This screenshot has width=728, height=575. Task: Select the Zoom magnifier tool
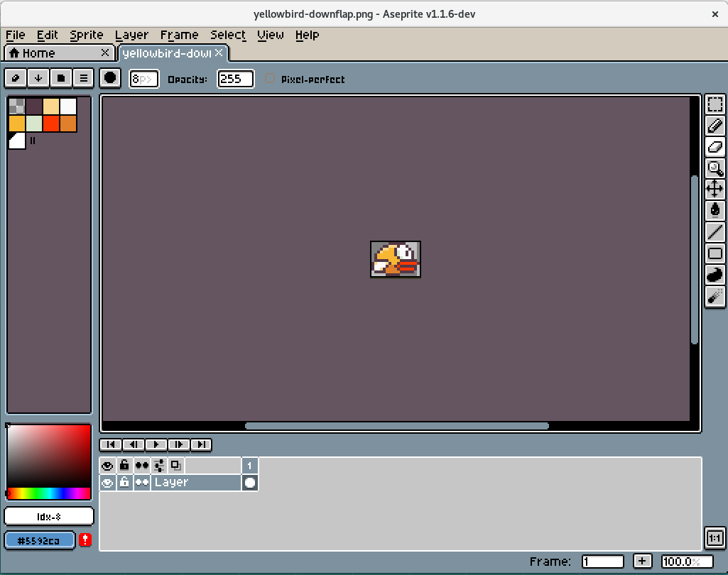tap(715, 168)
